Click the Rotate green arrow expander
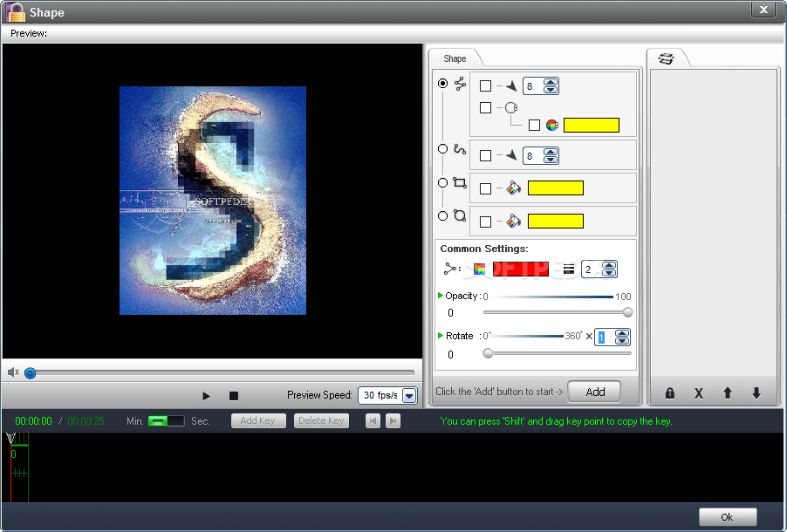The image size is (787, 532). (x=440, y=335)
